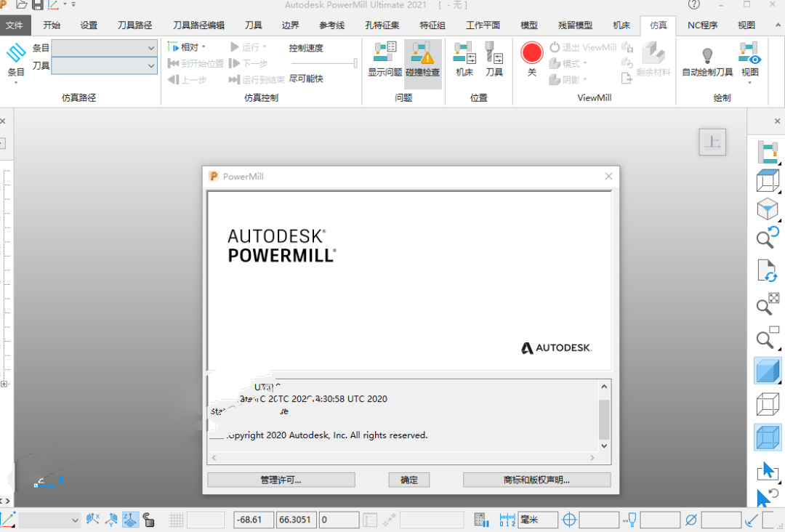Screen dimensions: 785x532
Task: Run the simulation with 运行
Action: [249, 47]
